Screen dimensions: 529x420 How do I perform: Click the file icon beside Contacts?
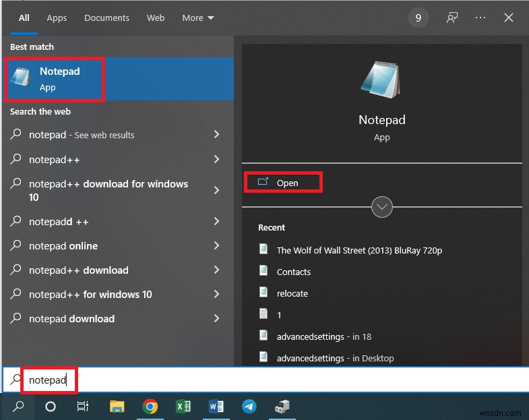(263, 270)
